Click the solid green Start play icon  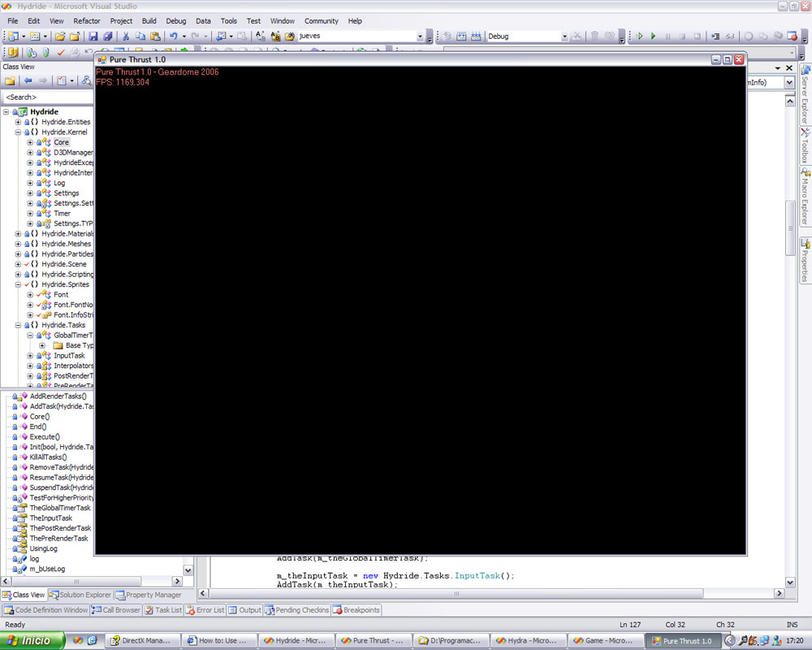point(654,36)
